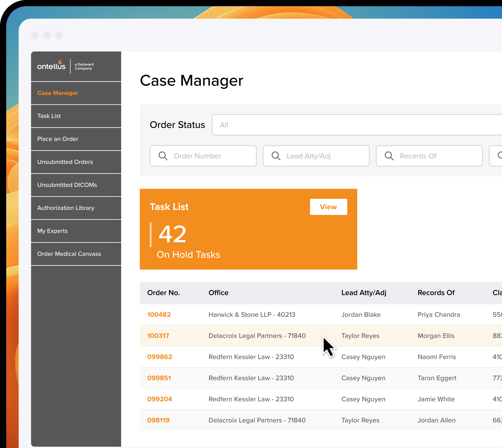
Task: Focus the Order Number search field
Action: (x=203, y=156)
